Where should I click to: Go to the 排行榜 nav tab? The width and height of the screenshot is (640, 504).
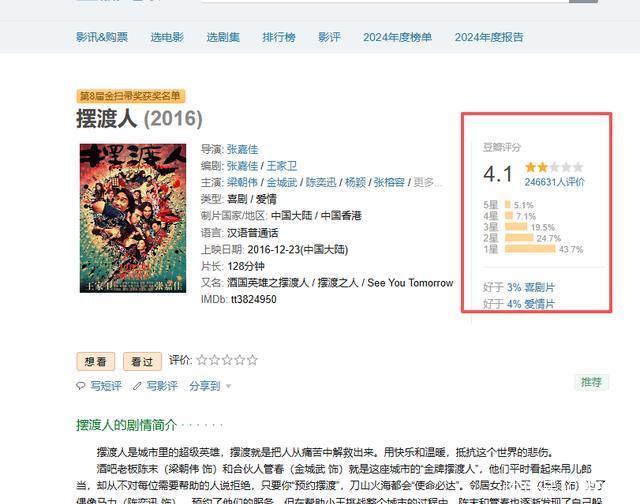(279, 37)
